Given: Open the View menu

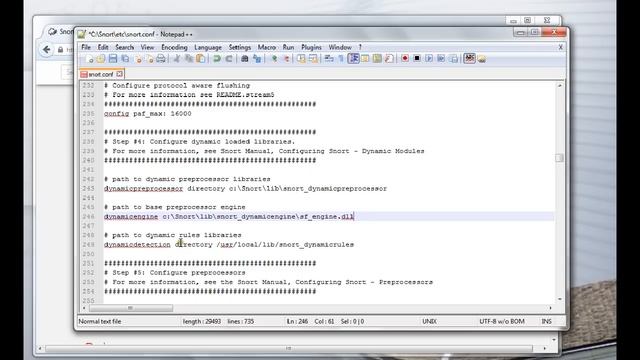Looking at the screenshot, I should (147, 47).
